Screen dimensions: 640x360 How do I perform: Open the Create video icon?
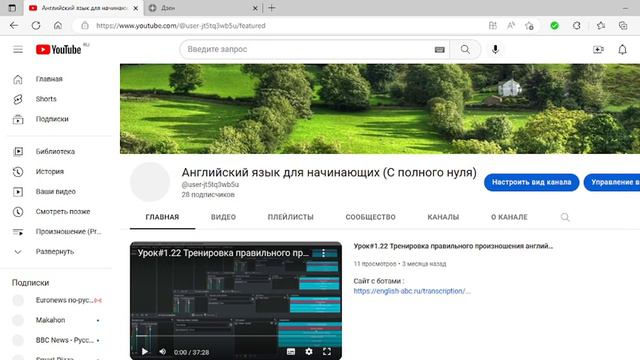[x=598, y=49]
